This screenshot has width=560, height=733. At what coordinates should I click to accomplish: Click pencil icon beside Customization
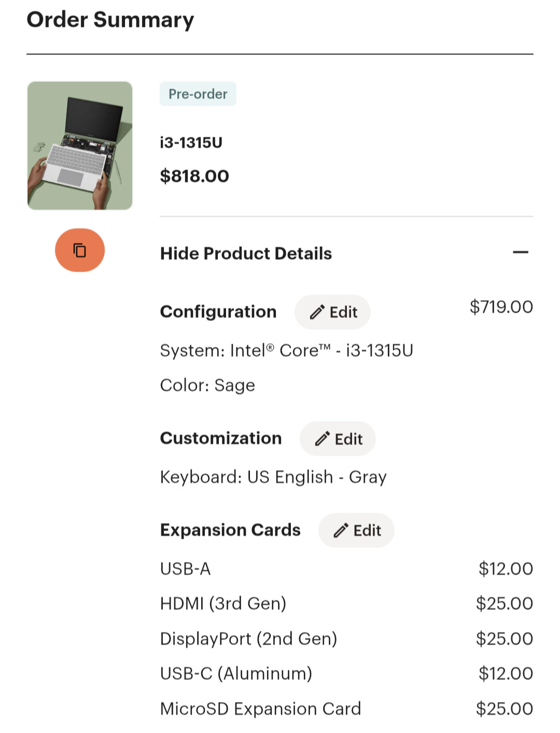(322, 439)
